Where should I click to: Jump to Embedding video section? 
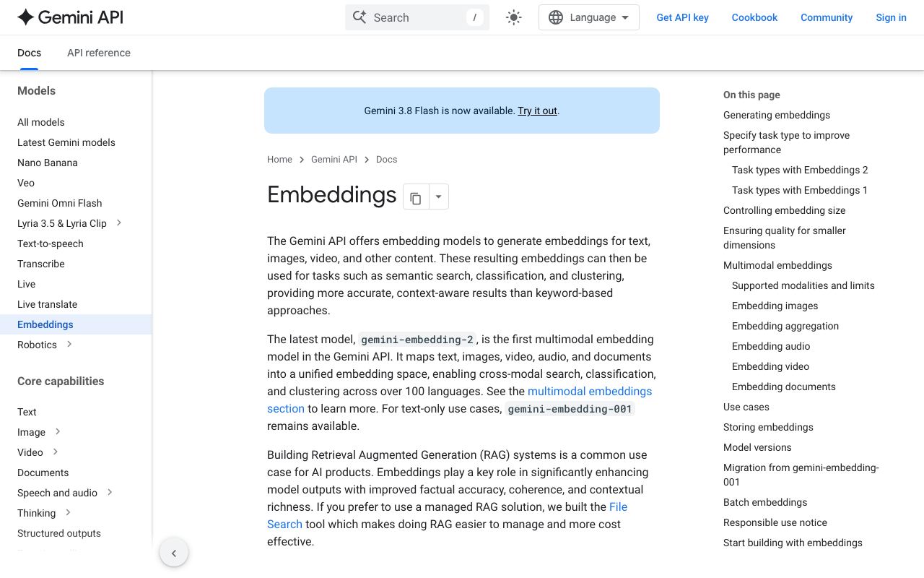pos(770,366)
